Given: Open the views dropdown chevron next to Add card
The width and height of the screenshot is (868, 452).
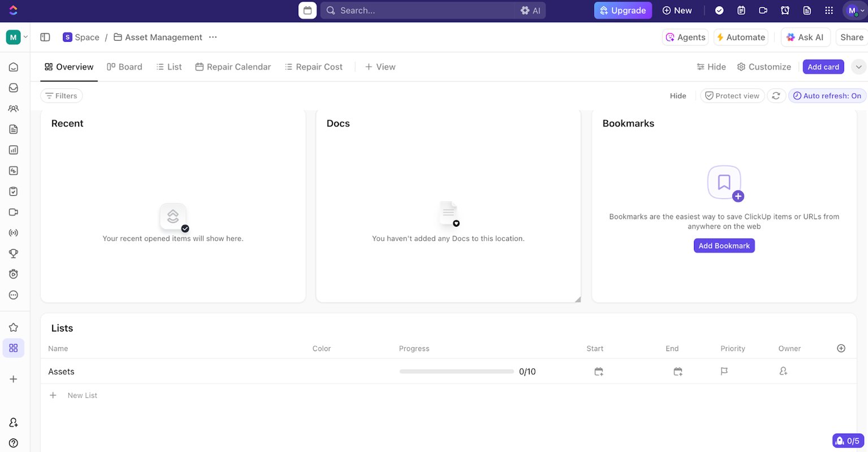Looking at the screenshot, I should pyautogui.click(x=858, y=66).
